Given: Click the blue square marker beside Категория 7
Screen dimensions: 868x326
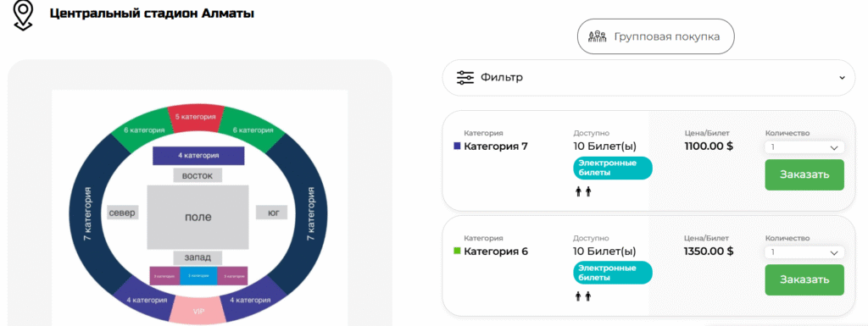Looking at the screenshot, I should pyautogui.click(x=457, y=146).
